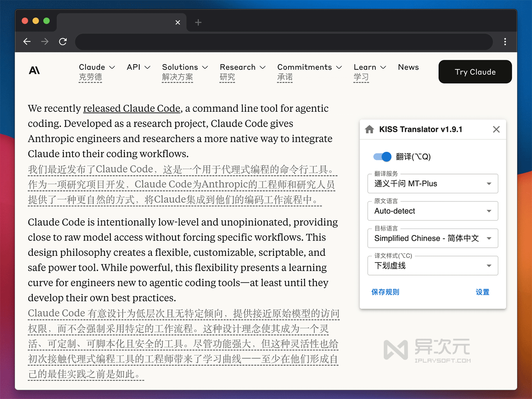Close the current browser tab
Image resolution: width=532 pixels, height=399 pixels.
pyautogui.click(x=178, y=22)
